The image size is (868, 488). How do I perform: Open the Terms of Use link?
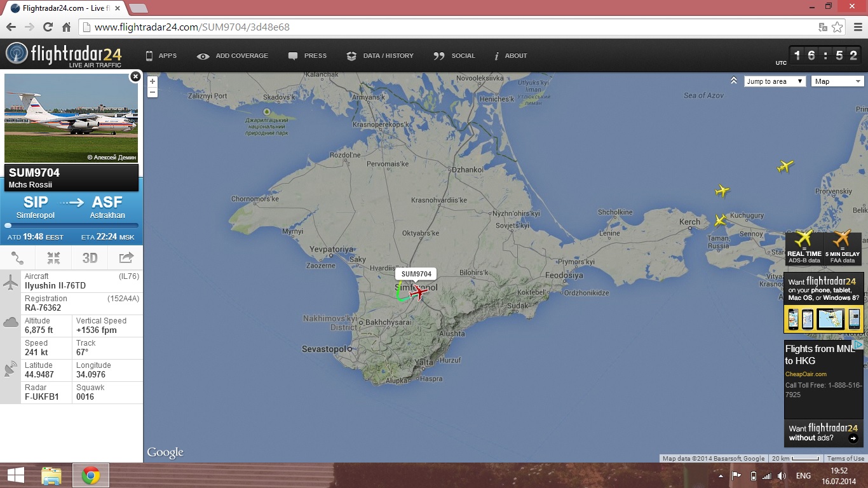point(845,458)
